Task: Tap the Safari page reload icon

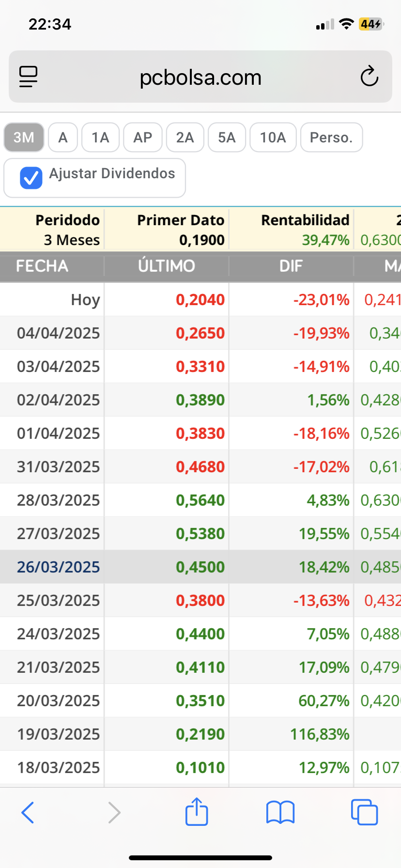Action: click(369, 77)
